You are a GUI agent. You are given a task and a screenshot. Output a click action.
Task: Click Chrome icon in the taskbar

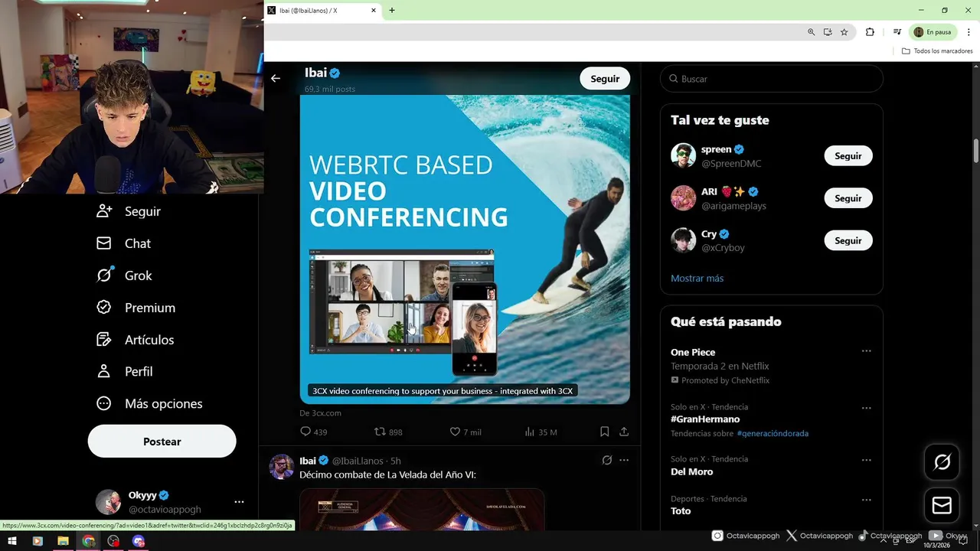[x=88, y=541]
